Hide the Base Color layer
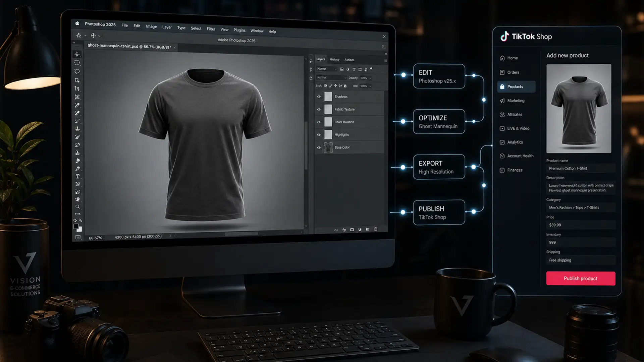 (x=319, y=147)
